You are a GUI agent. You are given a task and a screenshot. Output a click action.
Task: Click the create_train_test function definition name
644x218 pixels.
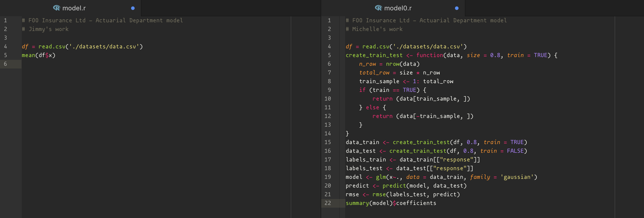point(374,55)
